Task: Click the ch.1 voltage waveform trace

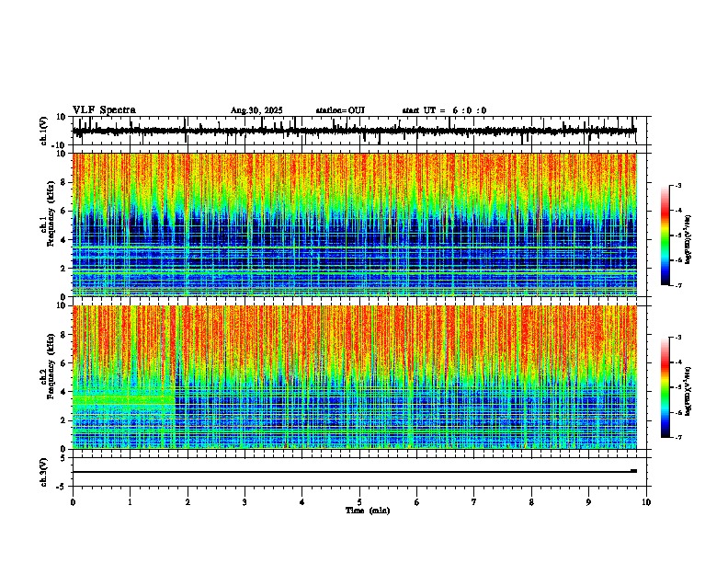Action: (354, 131)
